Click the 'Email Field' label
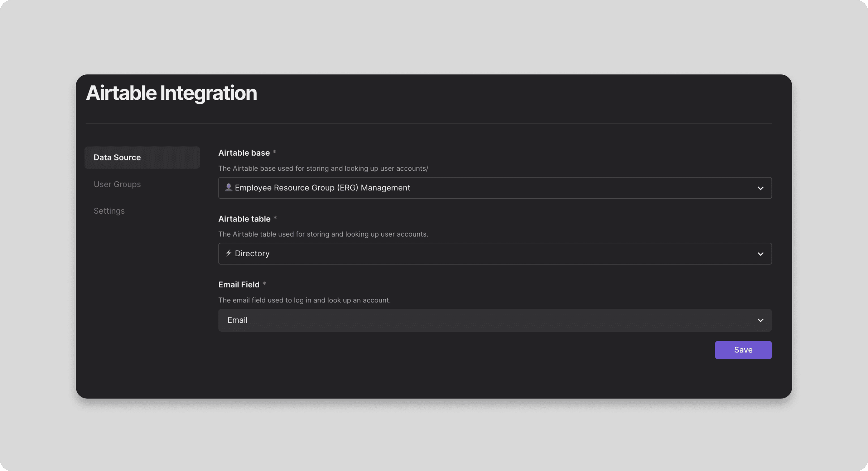The image size is (868, 471). point(239,285)
